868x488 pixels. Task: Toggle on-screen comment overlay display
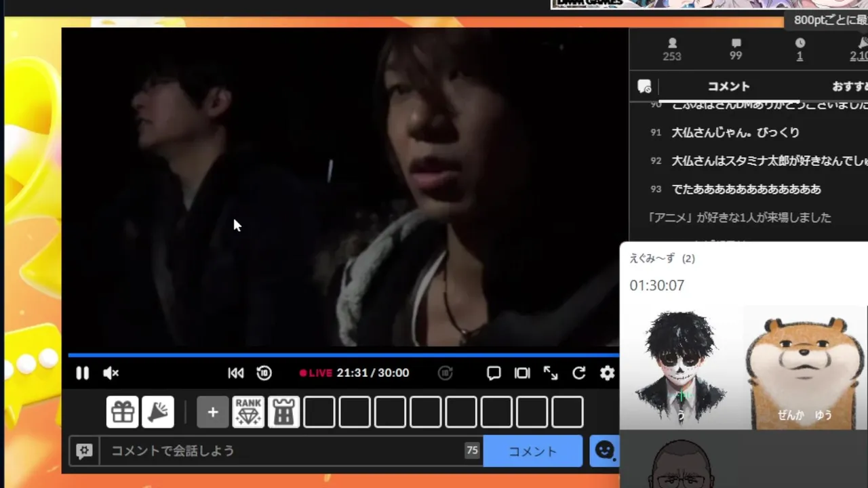pyautogui.click(x=494, y=373)
